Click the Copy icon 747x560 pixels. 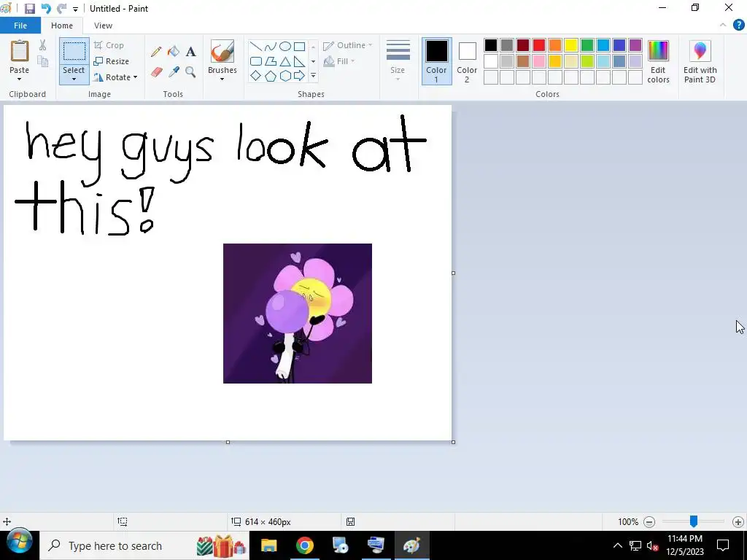click(42, 61)
